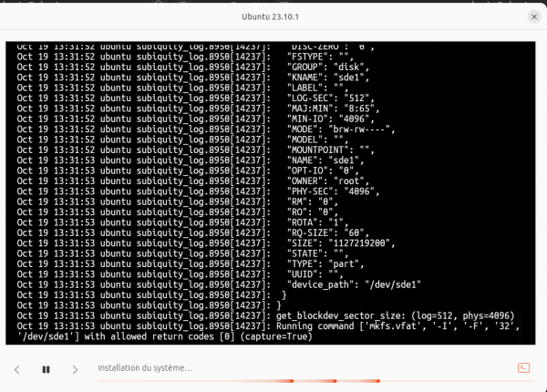
Task: Click the middle orange dot on the progress bar
Action: [335, 381]
